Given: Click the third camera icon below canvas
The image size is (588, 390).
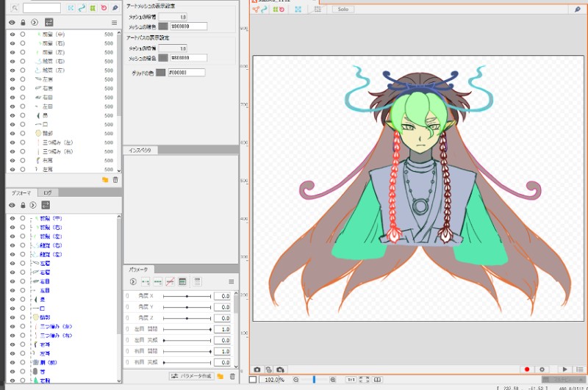Looking at the screenshot, I should (x=280, y=369).
